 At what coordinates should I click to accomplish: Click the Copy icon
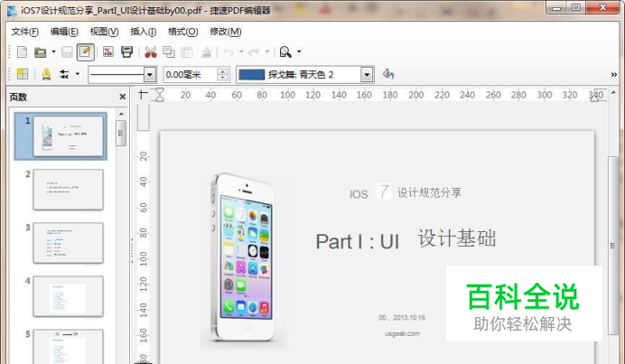[169, 51]
